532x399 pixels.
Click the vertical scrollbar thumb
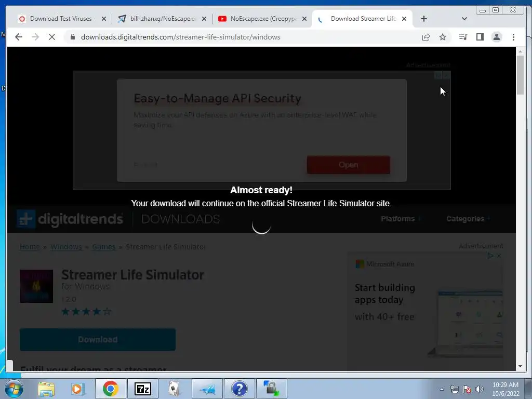click(520, 75)
